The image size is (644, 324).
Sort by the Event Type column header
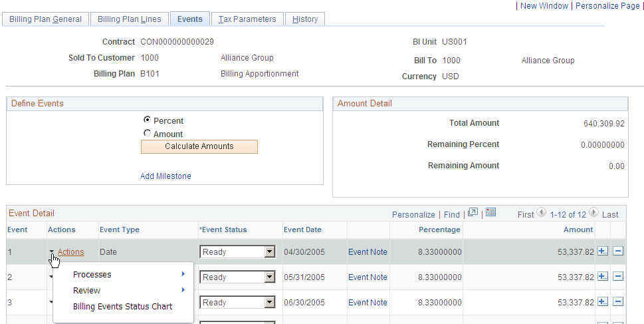pyautogui.click(x=120, y=230)
